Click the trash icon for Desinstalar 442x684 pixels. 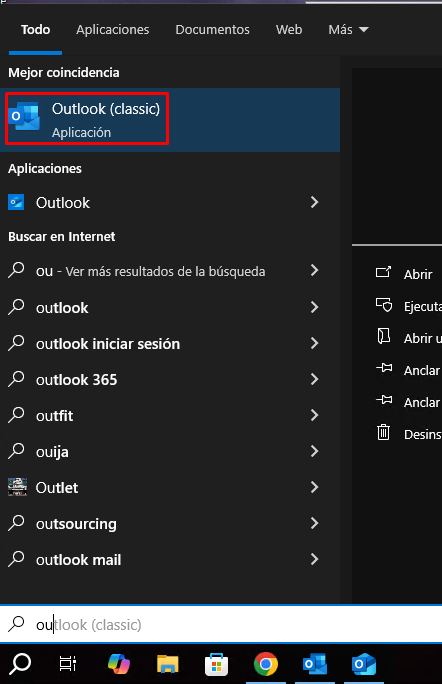click(384, 433)
